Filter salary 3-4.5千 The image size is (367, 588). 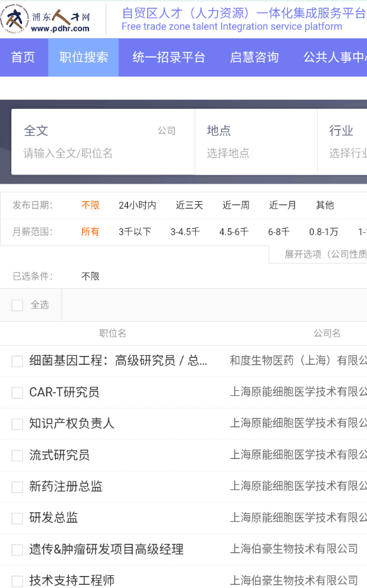185,232
